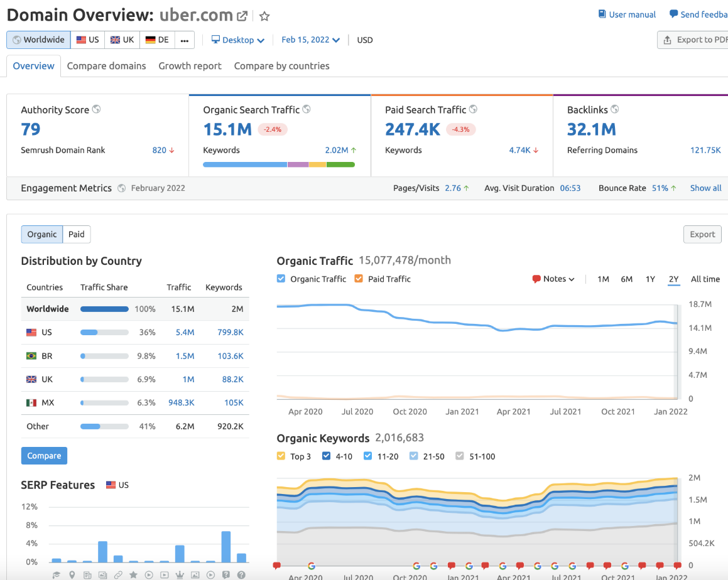The height and width of the screenshot is (580, 728).
Task: Open the Growth report tab
Action: tap(190, 66)
